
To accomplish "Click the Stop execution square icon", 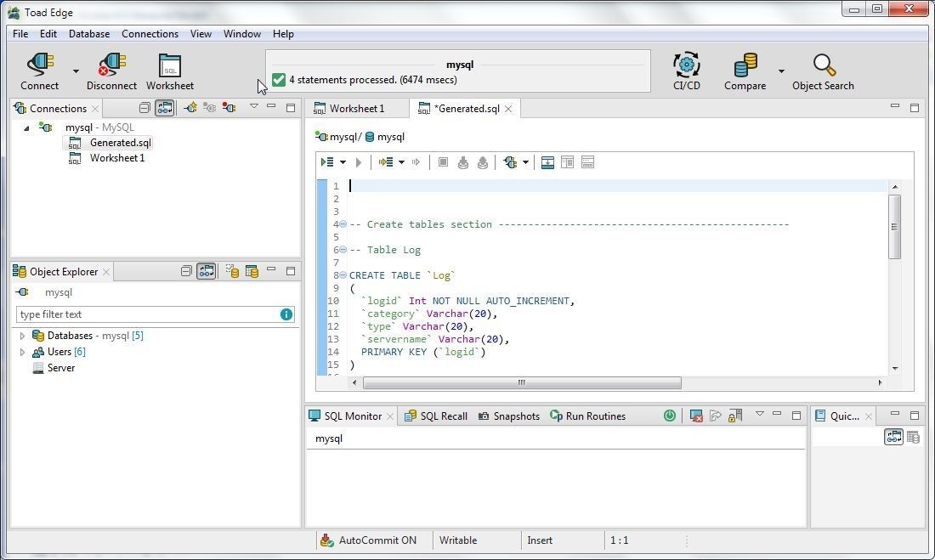I will 443,162.
